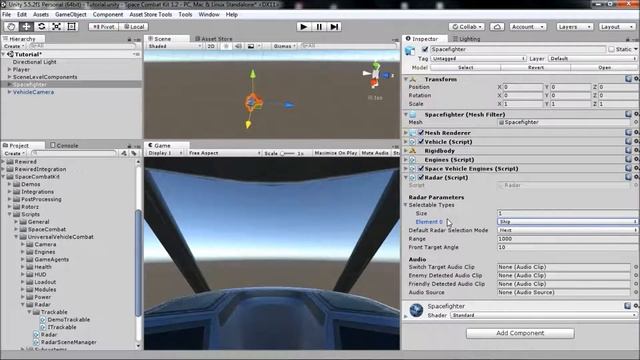This screenshot has width=640, height=360.
Task: Open help icon for Vehicle script
Action: coord(628,141)
